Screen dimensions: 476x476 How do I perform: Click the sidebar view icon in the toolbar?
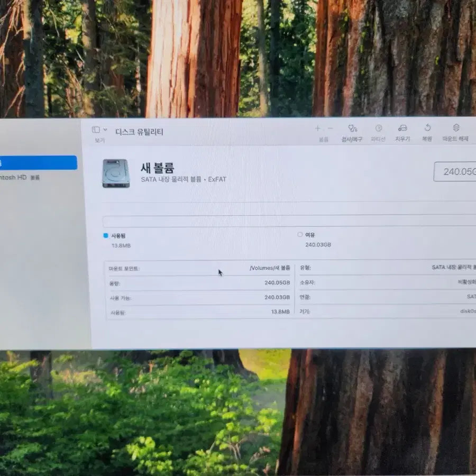click(96, 130)
